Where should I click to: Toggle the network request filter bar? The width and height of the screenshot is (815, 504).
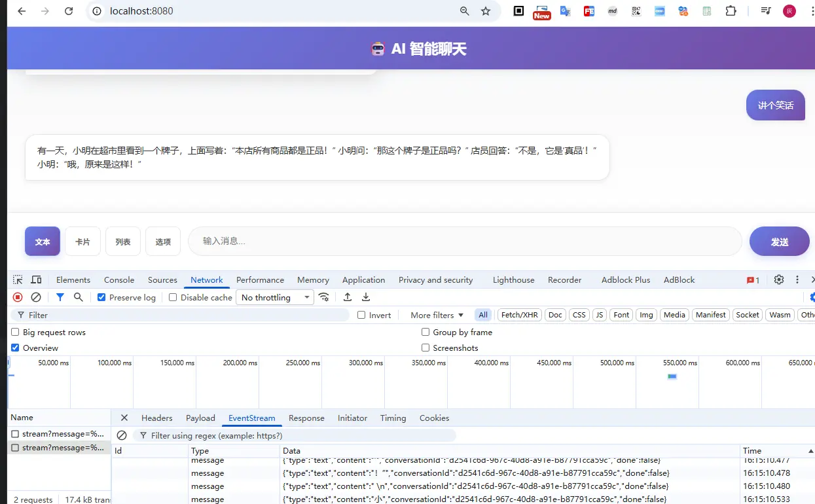click(61, 297)
